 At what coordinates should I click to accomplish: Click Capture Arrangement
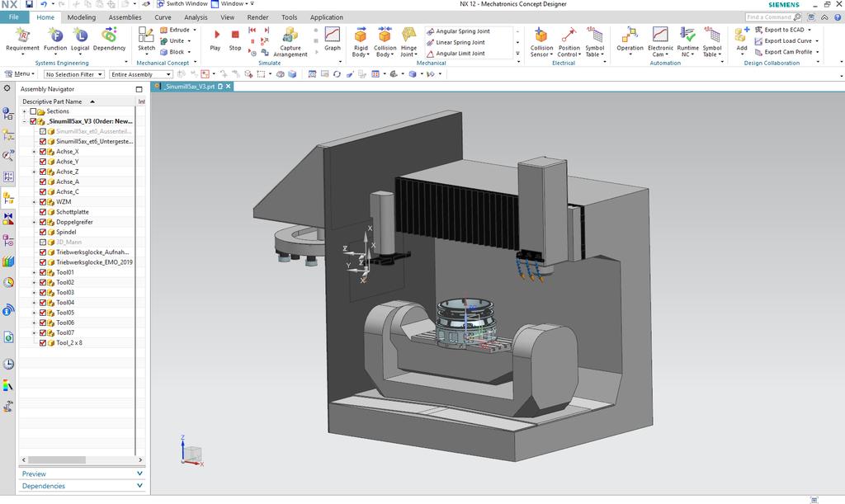pos(290,42)
